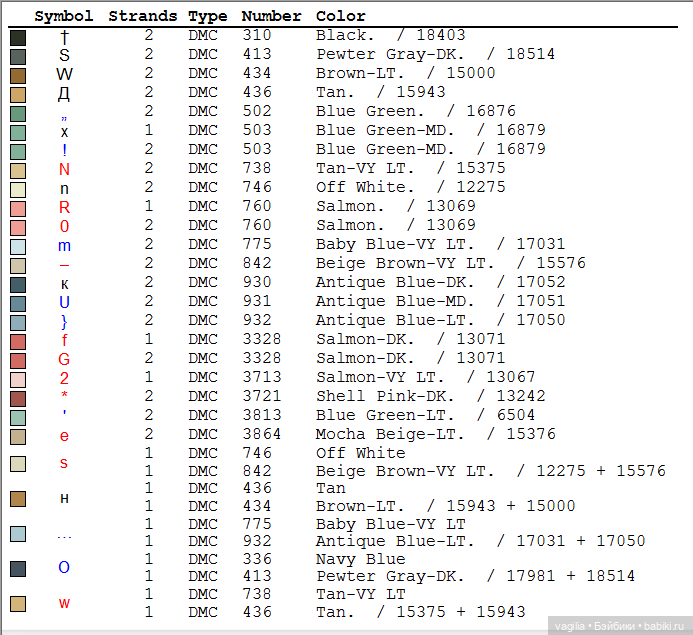Click the dagger symbol for DMC 310

click(x=64, y=36)
